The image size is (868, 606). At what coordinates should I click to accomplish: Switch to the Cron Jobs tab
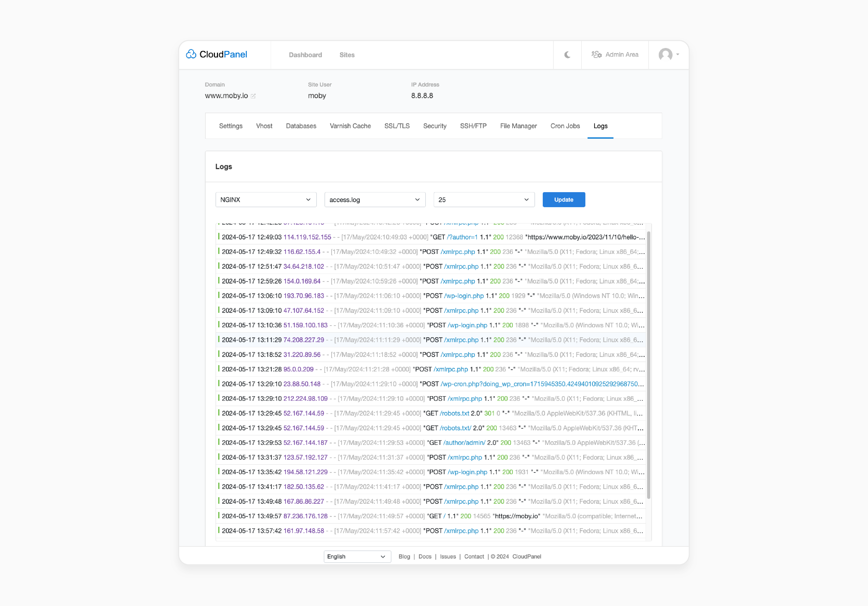click(565, 126)
